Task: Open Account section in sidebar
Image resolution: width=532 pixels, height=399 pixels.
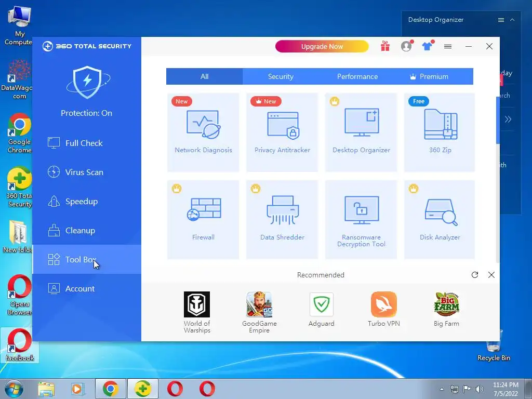Action: (x=87, y=289)
